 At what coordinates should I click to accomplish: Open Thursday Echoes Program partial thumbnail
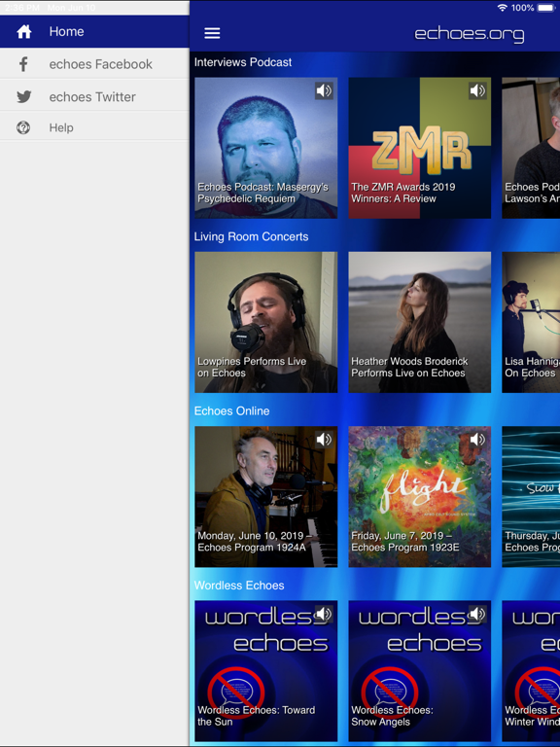[531, 496]
